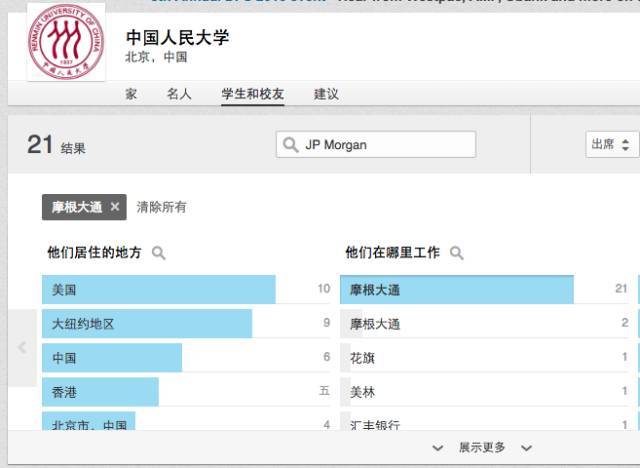Select the 香港 location bar
This screenshot has height=468, width=640.
click(x=186, y=392)
